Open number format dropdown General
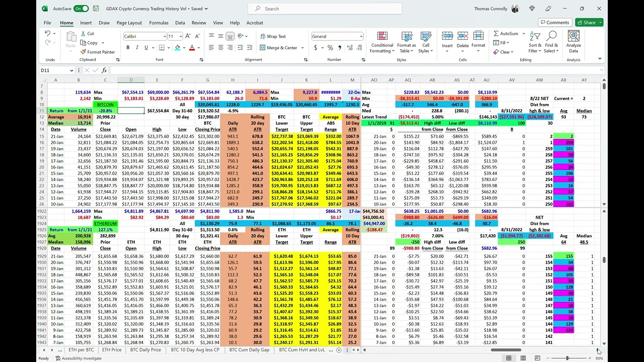 click(361, 37)
